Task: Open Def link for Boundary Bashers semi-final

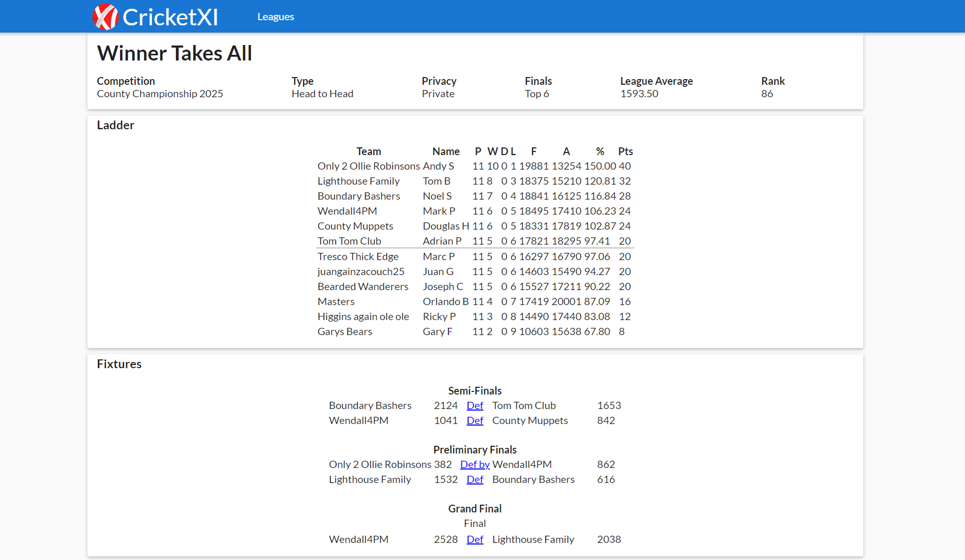Action: [x=475, y=406]
